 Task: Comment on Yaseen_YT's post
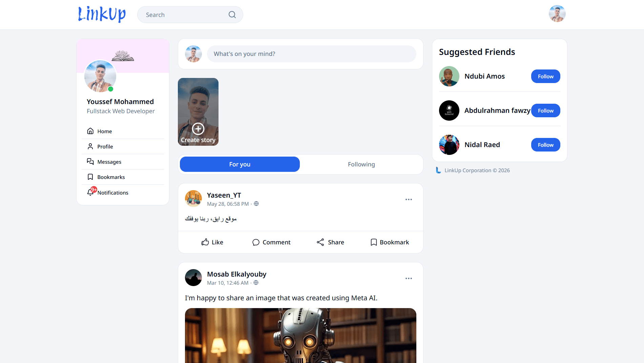click(271, 242)
